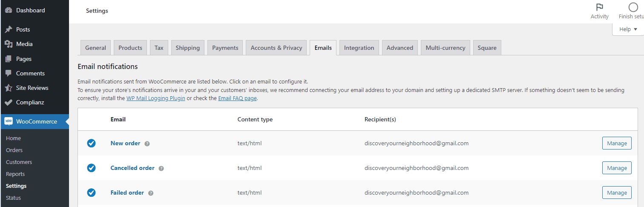Click the Comments speech bubble icon

pyautogui.click(x=8, y=73)
